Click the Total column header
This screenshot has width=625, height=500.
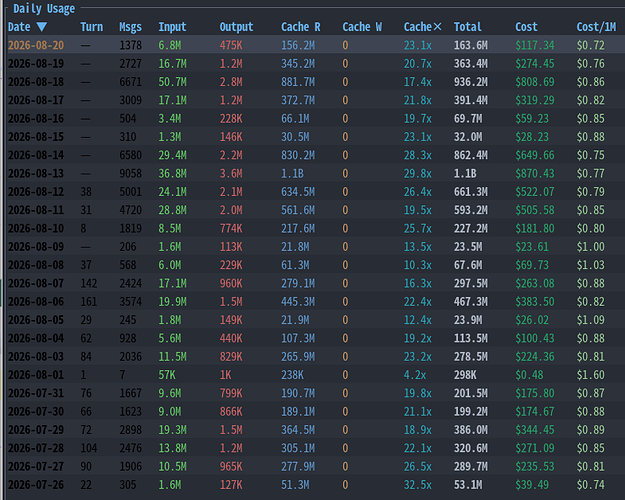click(x=468, y=27)
